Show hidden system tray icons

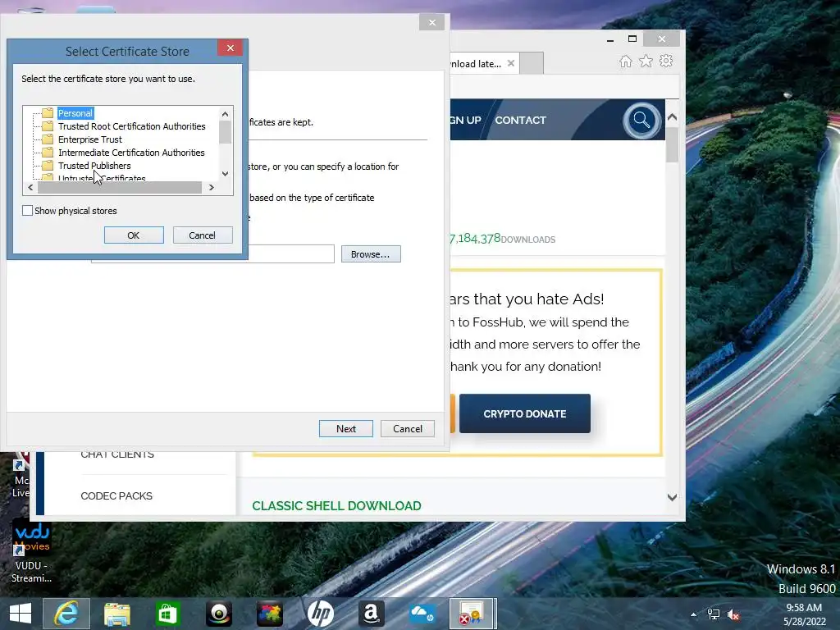pos(694,614)
